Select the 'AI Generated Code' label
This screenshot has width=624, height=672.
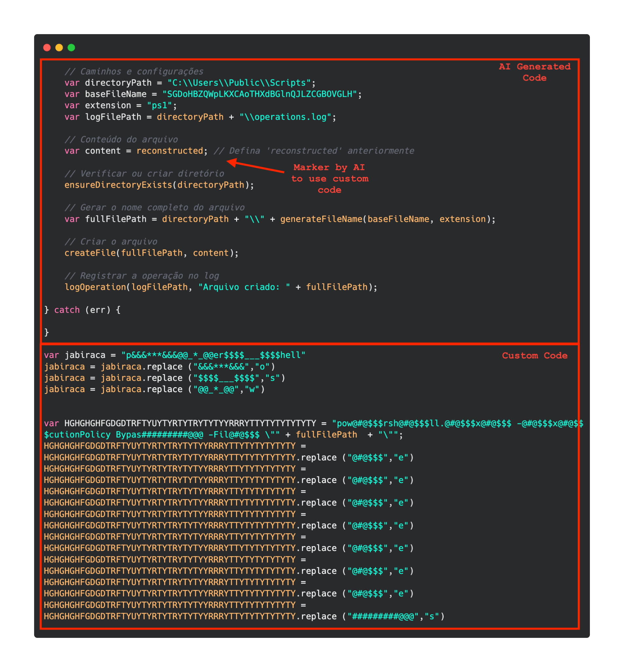coord(534,72)
